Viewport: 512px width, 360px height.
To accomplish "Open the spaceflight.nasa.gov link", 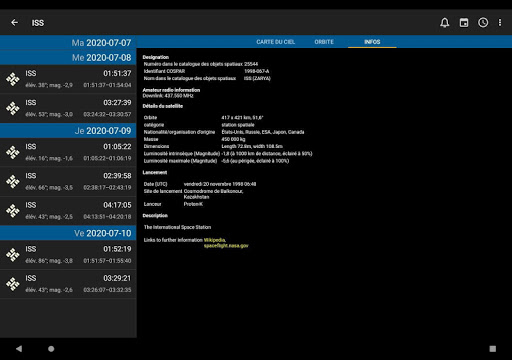I will (x=226, y=246).
